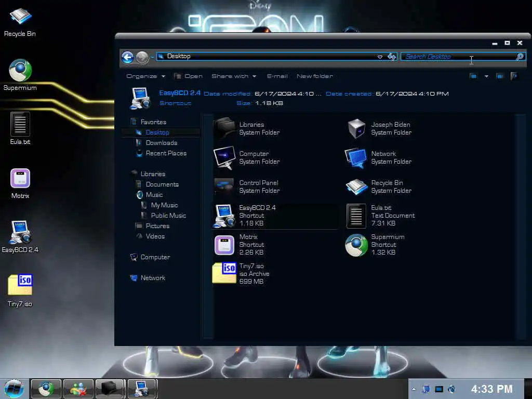Select the Motrix desktop shortcut
Screen dimensions: 532x399
coord(20,183)
